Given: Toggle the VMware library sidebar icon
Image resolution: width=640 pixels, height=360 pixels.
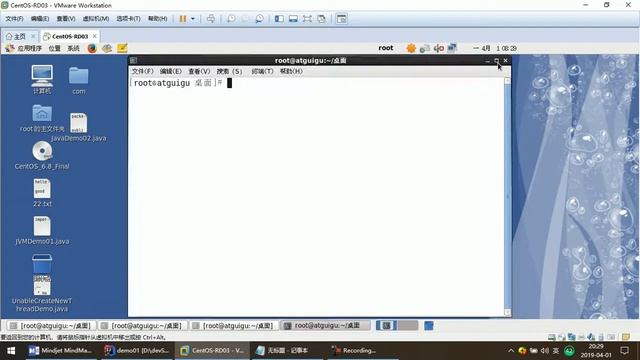Looking at the screenshot, I should 279,19.
